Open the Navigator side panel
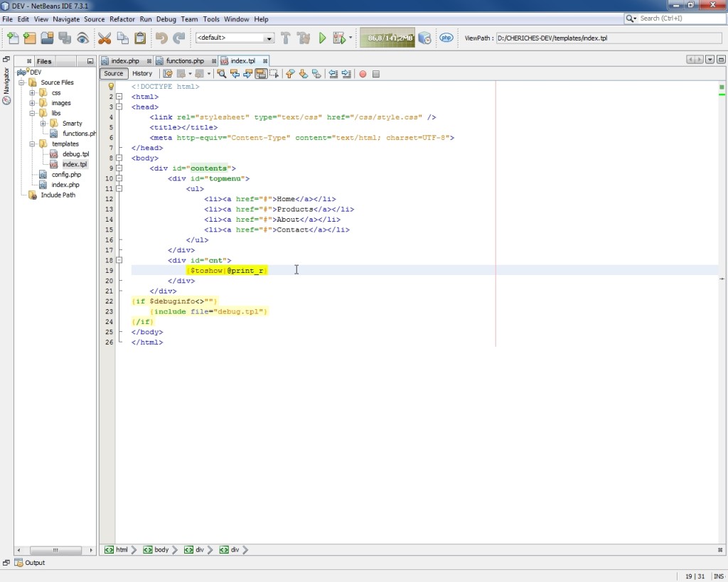Image resolution: width=728 pixels, height=582 pixels. 6,86
